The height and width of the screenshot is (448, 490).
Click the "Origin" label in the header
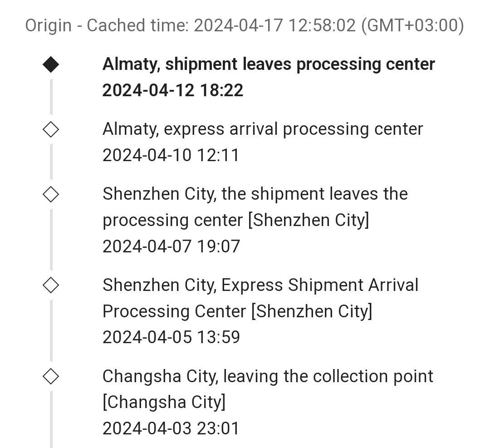coord(48,26)
